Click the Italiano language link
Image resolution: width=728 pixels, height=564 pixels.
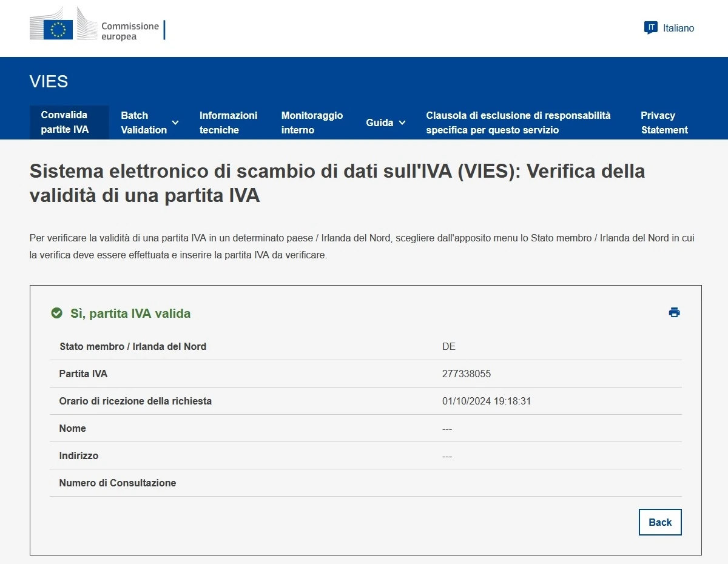click(678, 28)
